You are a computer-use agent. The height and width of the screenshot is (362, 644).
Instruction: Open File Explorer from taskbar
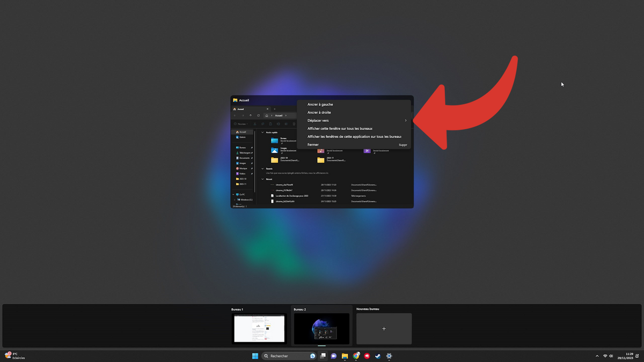pyautogui.click(x=345, y=356)
